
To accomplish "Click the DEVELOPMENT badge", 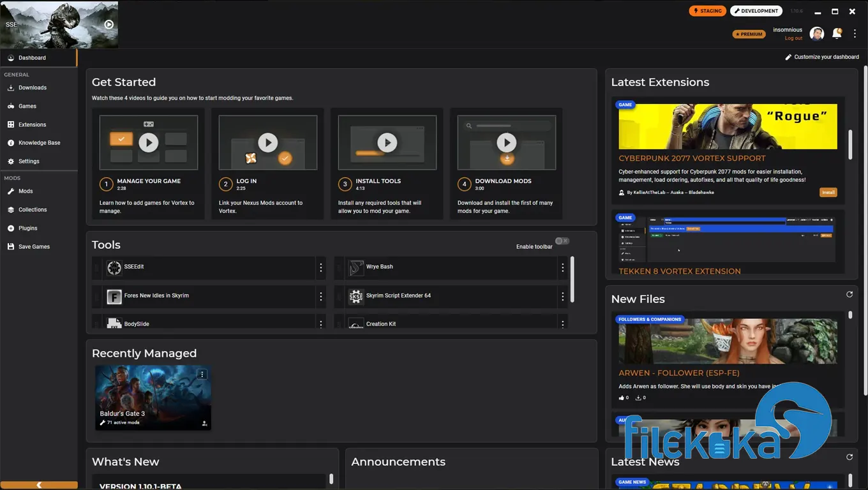I will point(757,11).
